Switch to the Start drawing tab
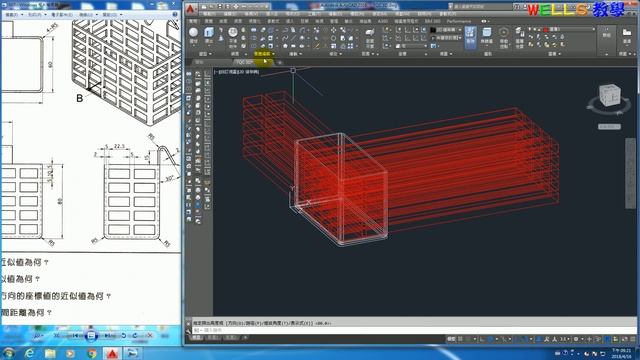The image size is (640, 360). [x=199, y=62]
